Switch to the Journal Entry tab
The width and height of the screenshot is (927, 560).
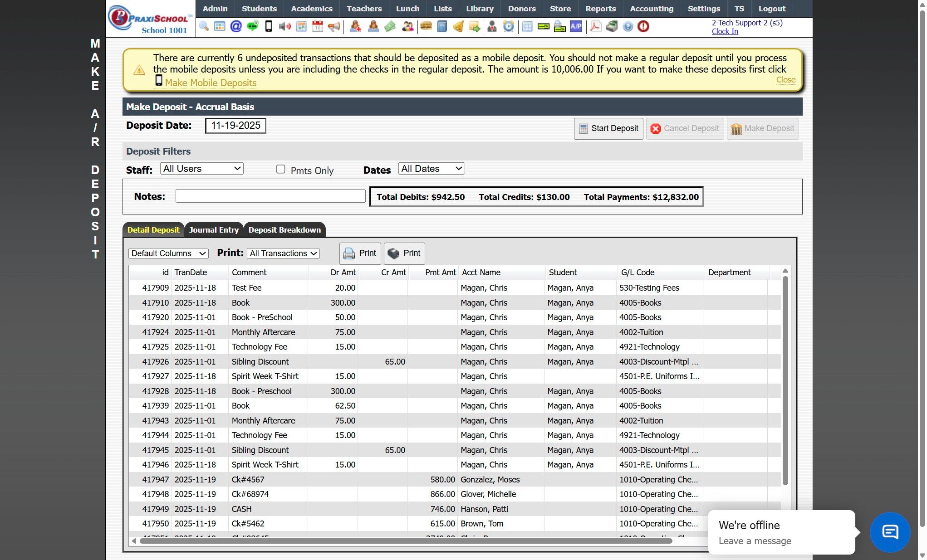pos(214,230)
